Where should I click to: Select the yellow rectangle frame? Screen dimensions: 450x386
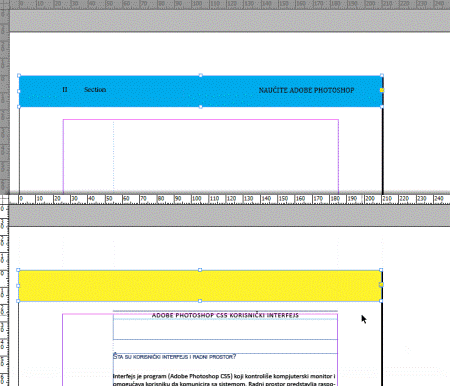200,286
